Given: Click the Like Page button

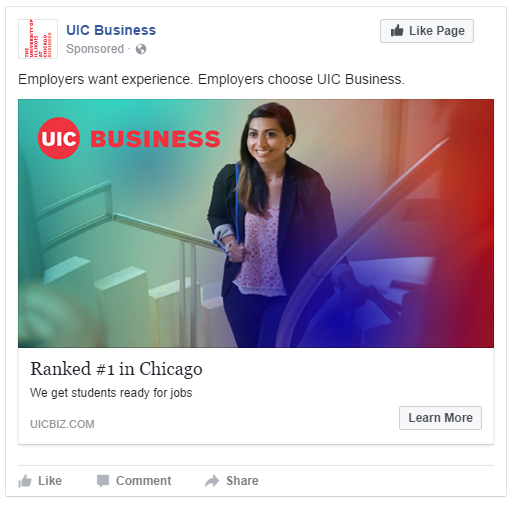Looking at the screenshot, I should (427, 31).
